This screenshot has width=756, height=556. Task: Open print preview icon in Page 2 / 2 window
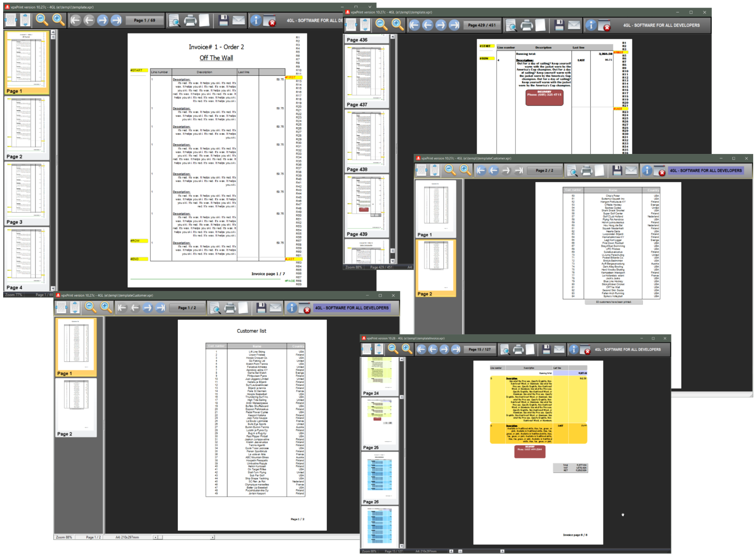click(x=572, y=171)
